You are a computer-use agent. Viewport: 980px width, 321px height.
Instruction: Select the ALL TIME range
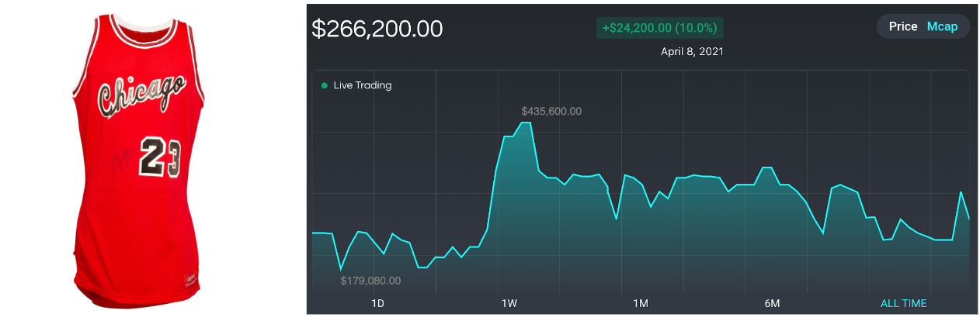[903, 302]
